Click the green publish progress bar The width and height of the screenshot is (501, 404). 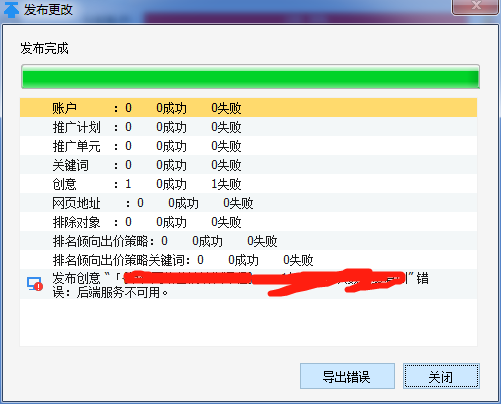click(x=250, y=77)
